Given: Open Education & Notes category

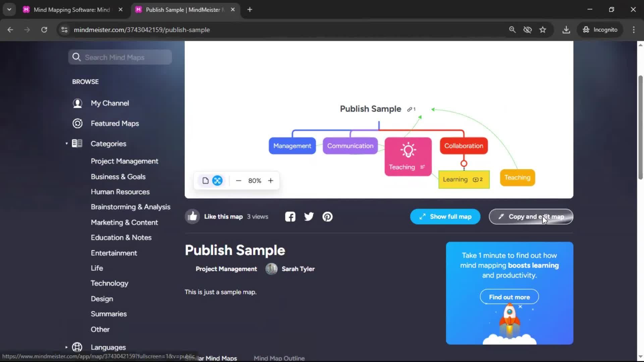Looking at the screenshot, I should pos(121,237).
